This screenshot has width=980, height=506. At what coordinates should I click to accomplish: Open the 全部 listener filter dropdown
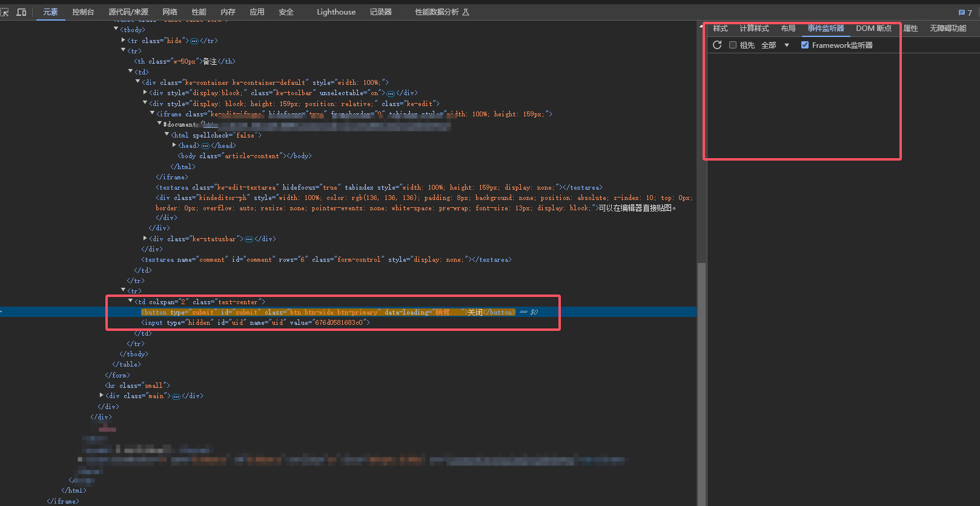775,45
